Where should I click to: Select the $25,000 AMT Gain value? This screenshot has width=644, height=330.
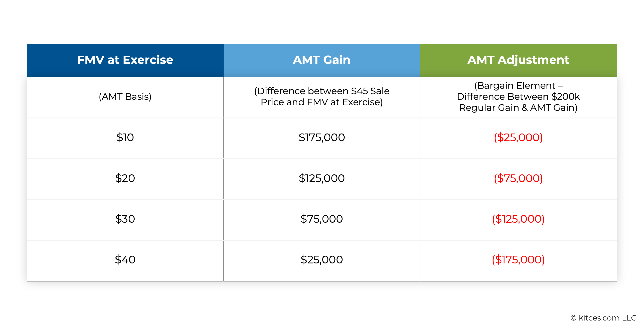(321, 260)
